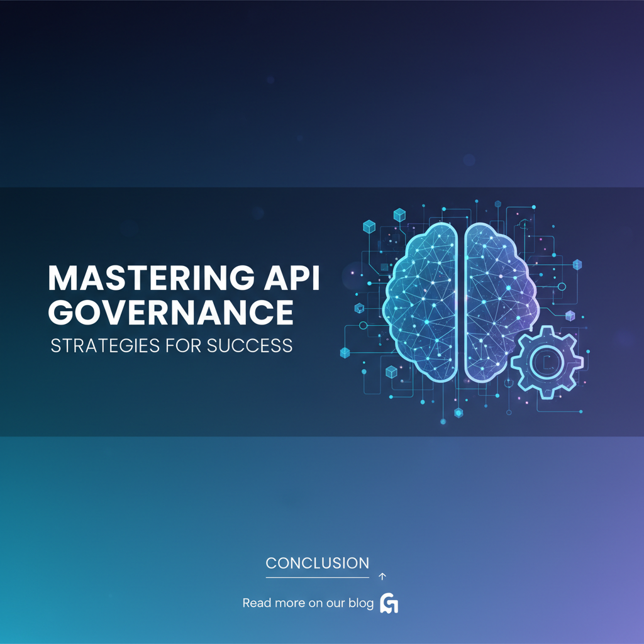The height and width of the screenshot is (644, 644).
Task: Click the 'STRATEGIES FOR SUCCESS' subtitle
Action: (x=171, y=345)
